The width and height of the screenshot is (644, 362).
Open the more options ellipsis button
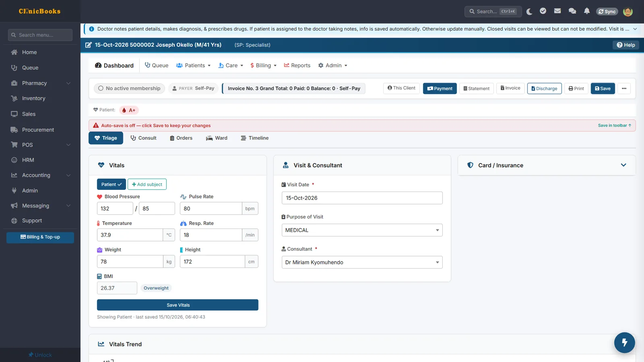tap(624, 88)
